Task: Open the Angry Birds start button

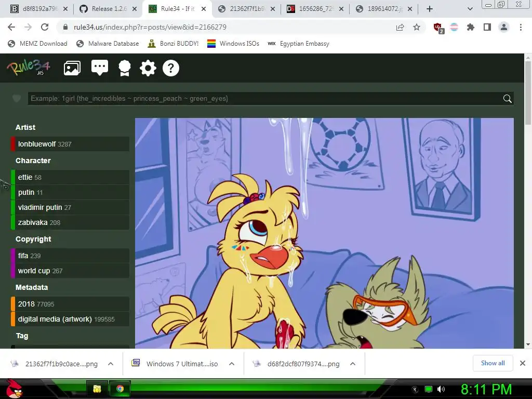Action: tap(14, 389)
